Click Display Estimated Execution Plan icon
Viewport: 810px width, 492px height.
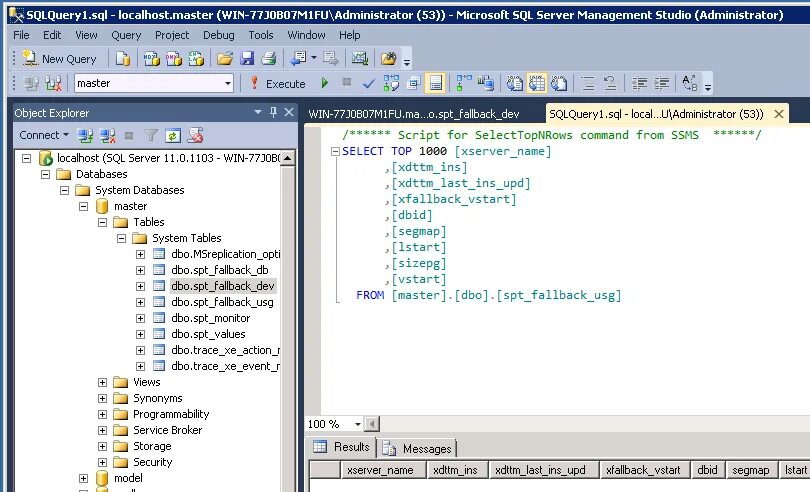pyautogui.click(x=391, y=83)
